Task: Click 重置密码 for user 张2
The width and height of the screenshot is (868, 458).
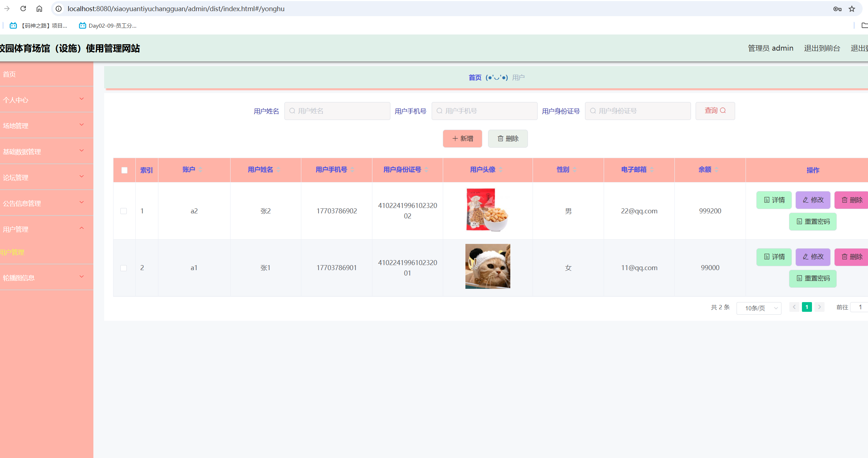Action: [813, 222]
